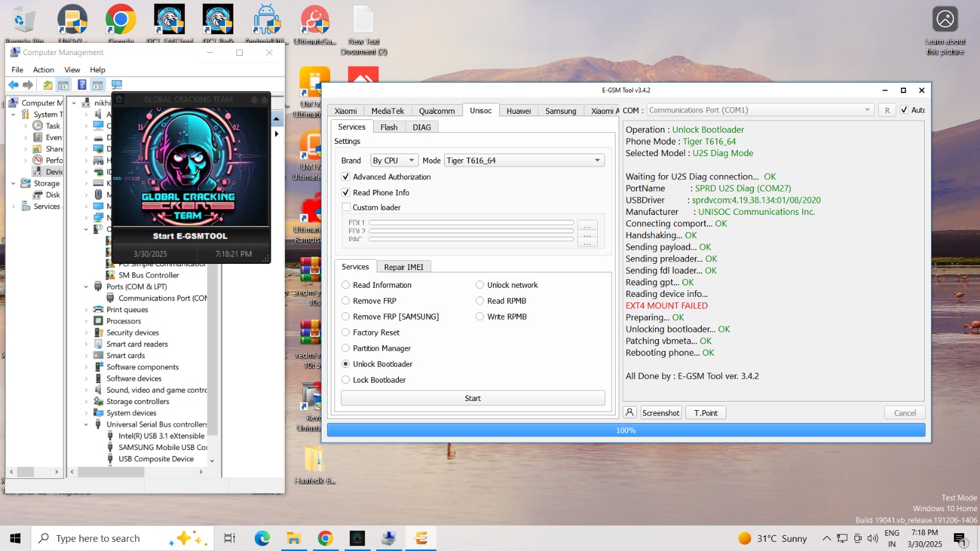
Task: Open Microsoft Edge from the taskbar
Action: coord(262,538)
